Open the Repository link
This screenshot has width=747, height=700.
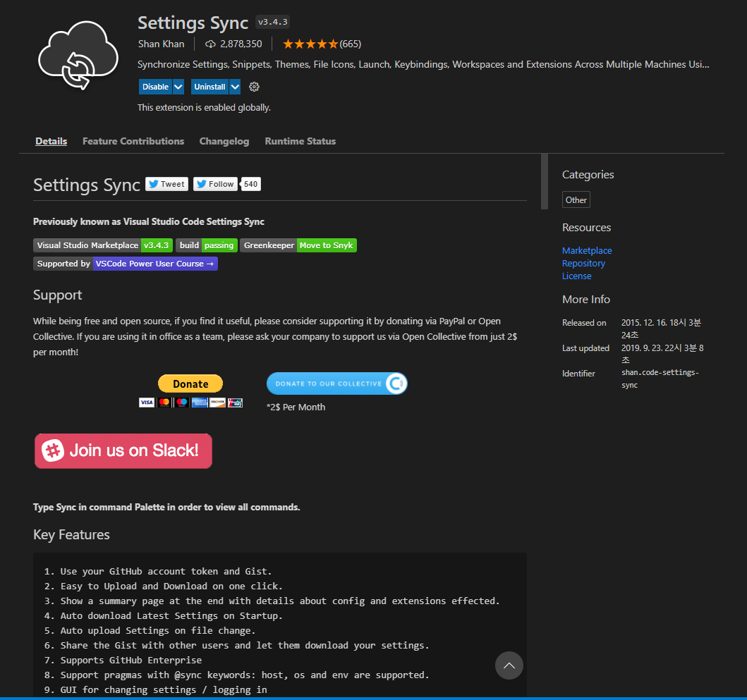(x=583, y=263)
